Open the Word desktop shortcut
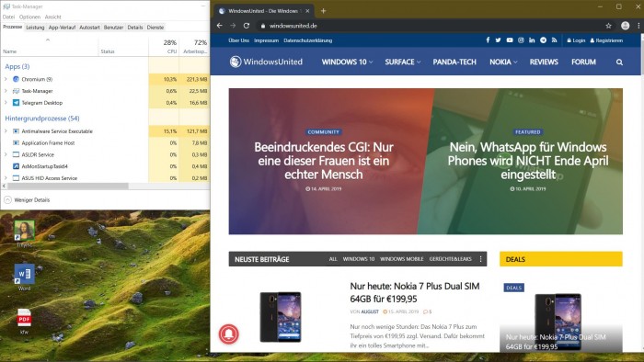This screenshot has width=644, height=362. click(x=24, y=277)
